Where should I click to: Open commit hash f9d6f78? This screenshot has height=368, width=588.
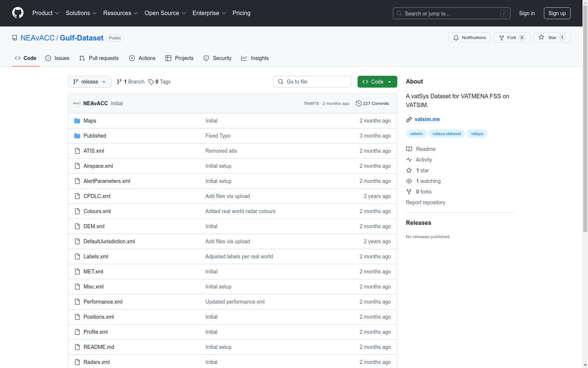pos(311,103)
